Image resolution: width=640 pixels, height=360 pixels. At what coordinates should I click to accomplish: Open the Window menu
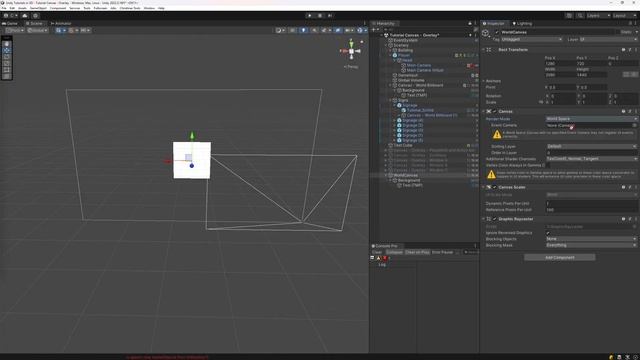point(149,8)
